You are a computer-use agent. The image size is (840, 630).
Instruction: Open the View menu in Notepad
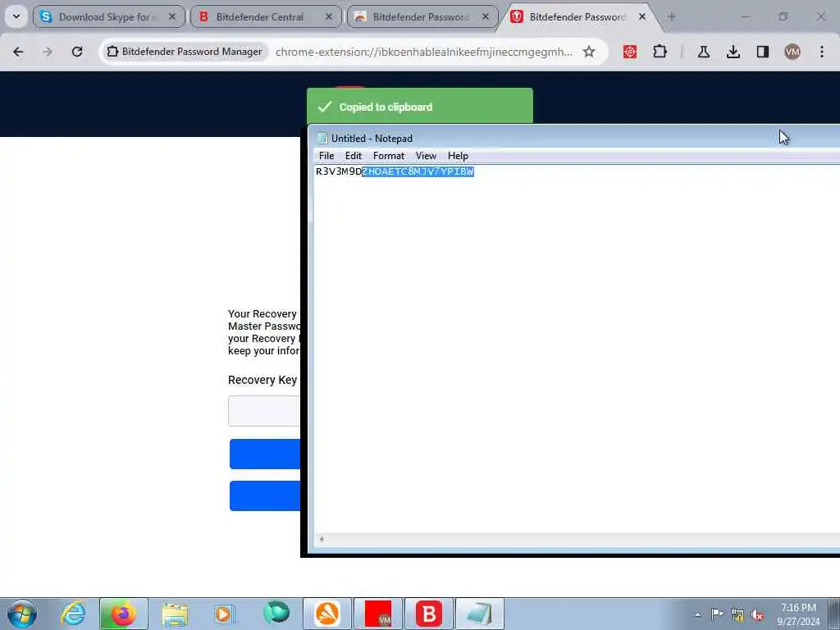coord(426,156)
